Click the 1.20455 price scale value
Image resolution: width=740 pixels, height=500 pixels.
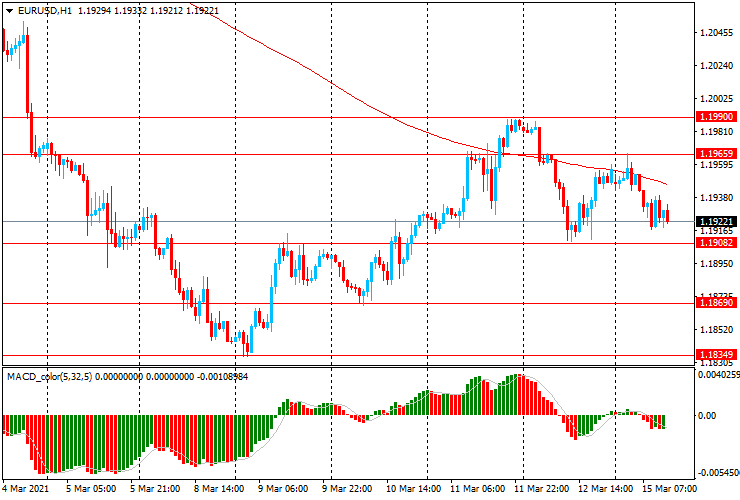pos(716,33)
